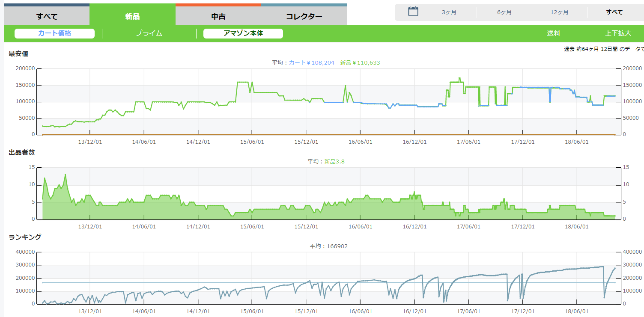The height and width of the screenshot is (317, 644).
Task: Show the 12ヶ月 period of data
Action: click(559, 12)
